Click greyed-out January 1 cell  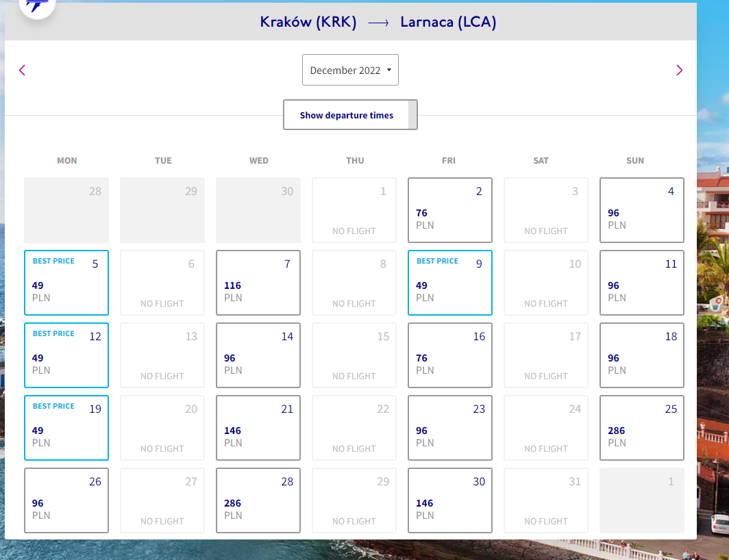pos(641,500)
